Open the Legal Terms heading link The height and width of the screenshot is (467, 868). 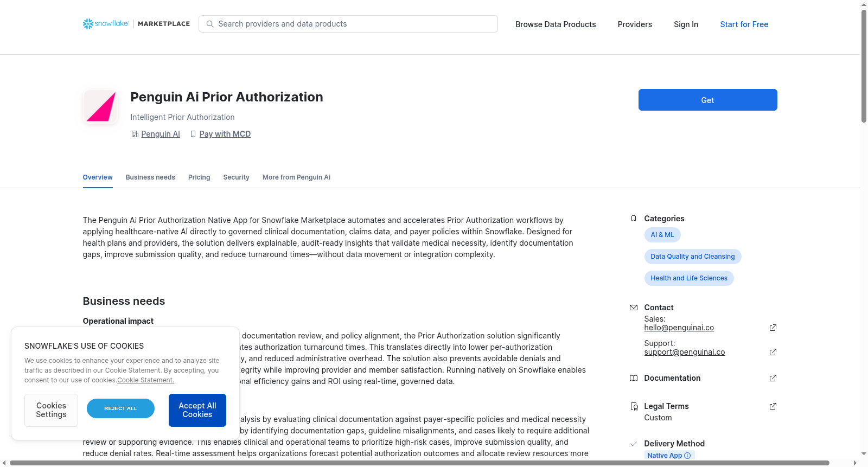666,406
